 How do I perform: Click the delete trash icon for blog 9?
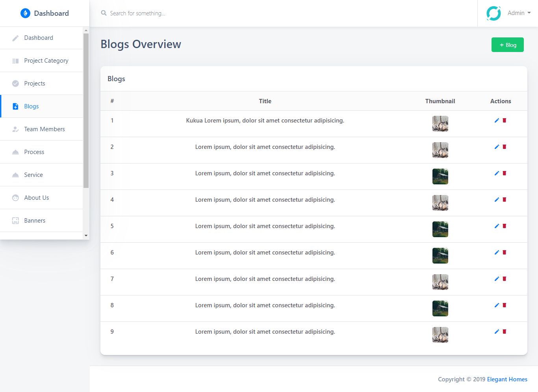(505, 332)
